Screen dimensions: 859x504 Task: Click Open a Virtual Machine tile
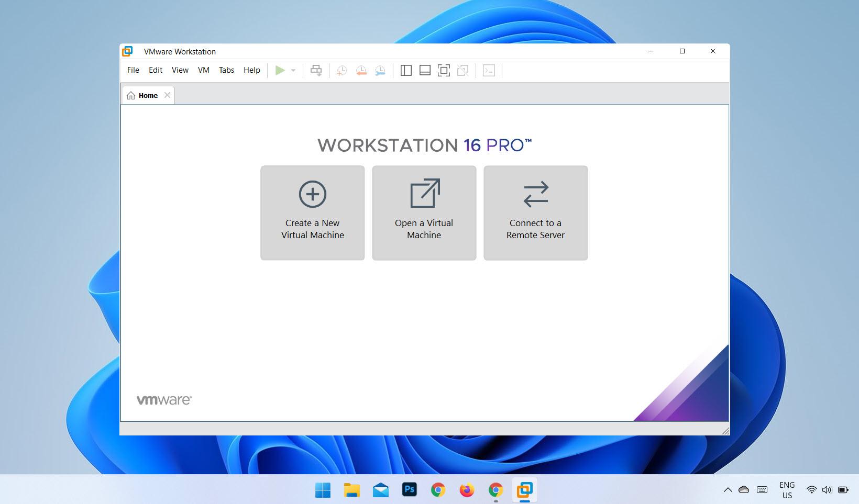click(x=424, y=213)
